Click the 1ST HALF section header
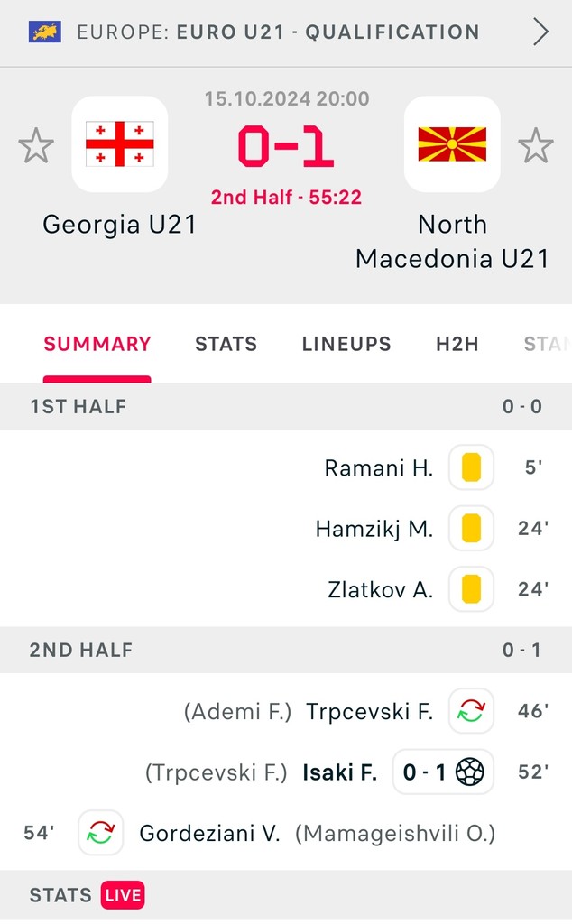Viewport: 572px width, 924px height. pyautogui.click(x=286, y=406)
